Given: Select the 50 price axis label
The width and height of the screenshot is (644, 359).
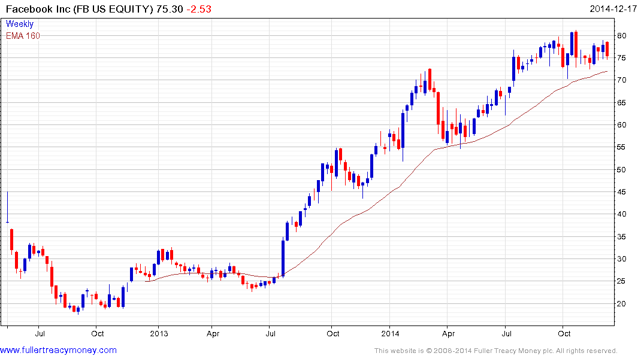Looking at the screenshot, I should (x=622, y=169).
